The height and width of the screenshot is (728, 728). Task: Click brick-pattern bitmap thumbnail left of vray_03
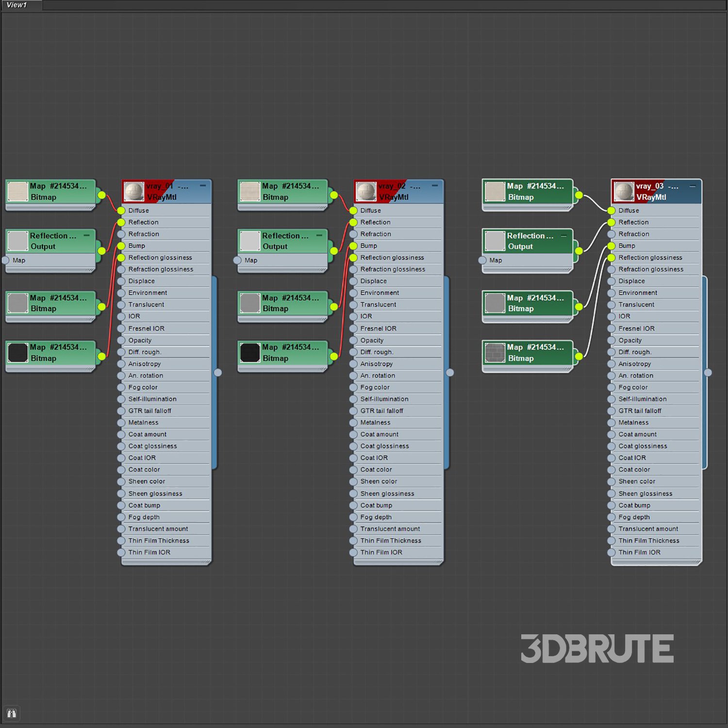[495, 353]
